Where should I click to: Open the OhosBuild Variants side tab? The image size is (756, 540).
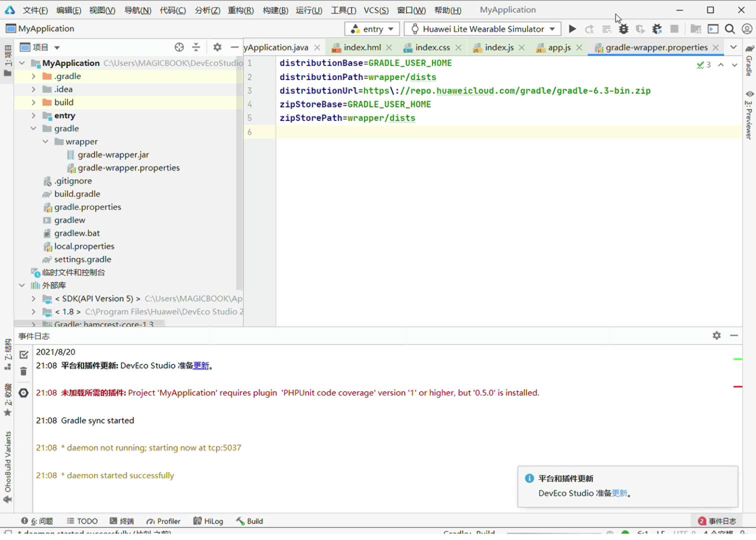tap(7, 466)
